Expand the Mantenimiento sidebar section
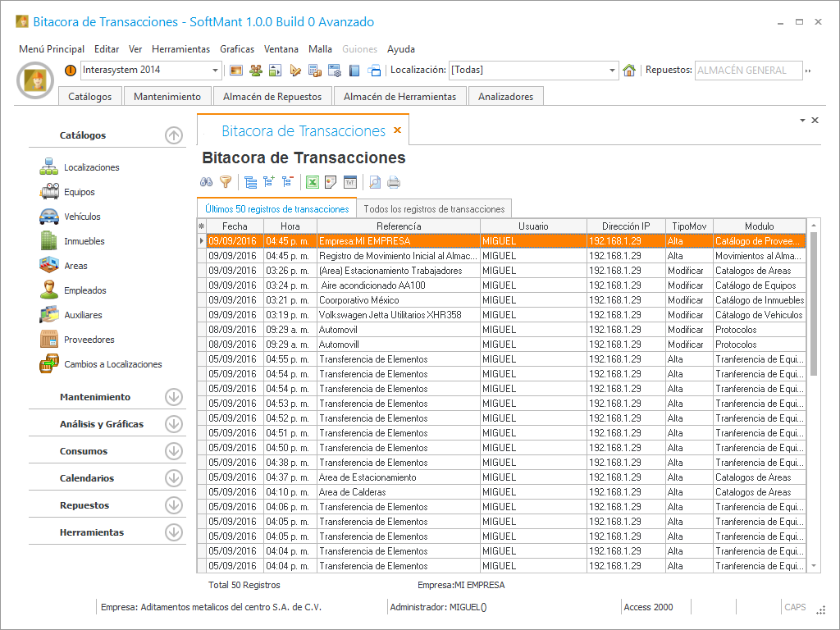The height and width of the screenshot is (630, 840). pyautogui.click(x=173, y=397)
